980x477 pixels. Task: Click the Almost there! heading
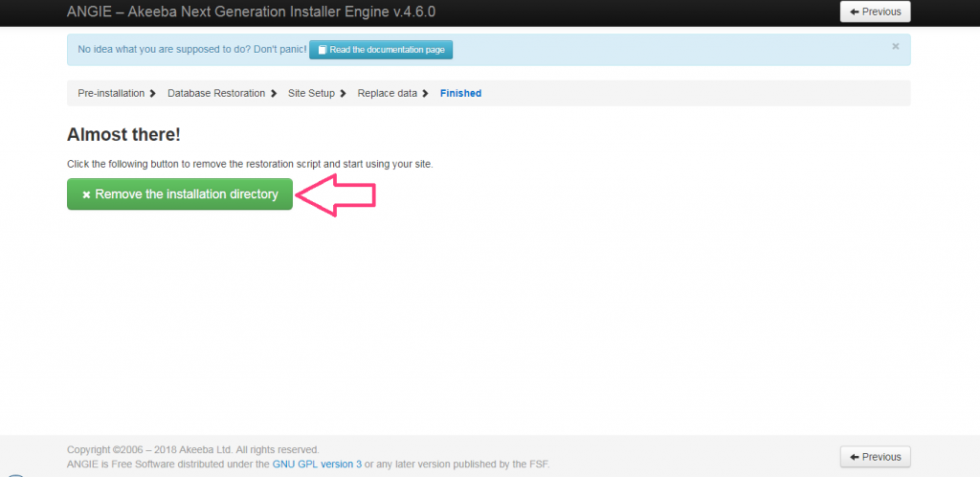(123, 134)
